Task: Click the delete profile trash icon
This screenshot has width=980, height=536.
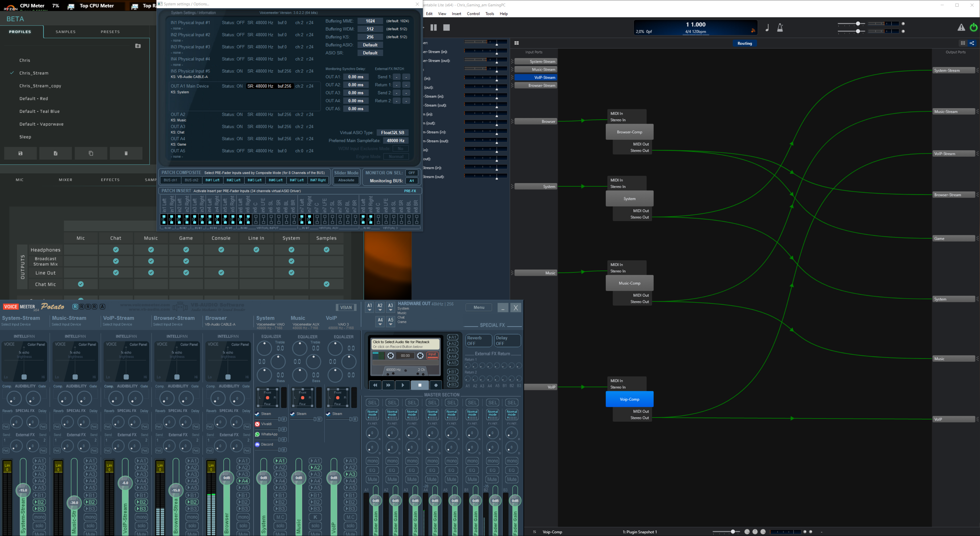Action: [126, 153]
